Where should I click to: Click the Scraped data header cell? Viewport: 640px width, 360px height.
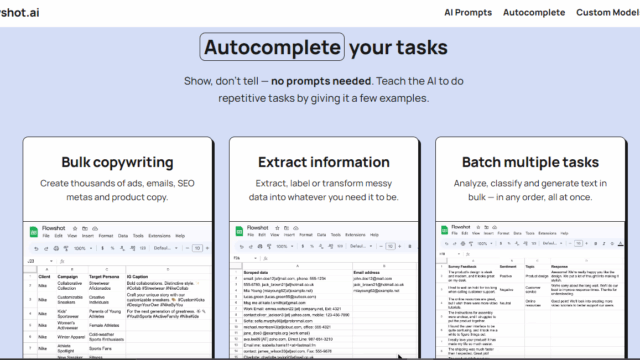click(x=298, y=273)
